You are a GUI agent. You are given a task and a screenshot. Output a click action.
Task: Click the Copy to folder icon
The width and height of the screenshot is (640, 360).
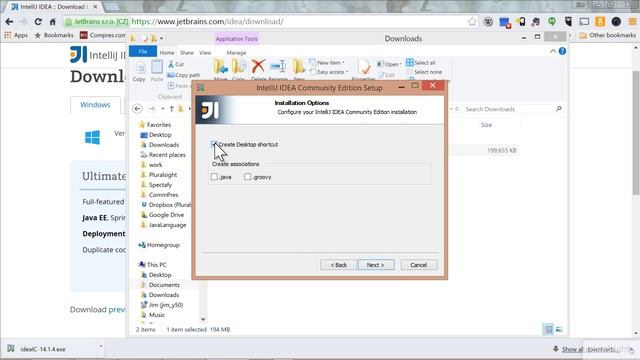coord(239,68)
